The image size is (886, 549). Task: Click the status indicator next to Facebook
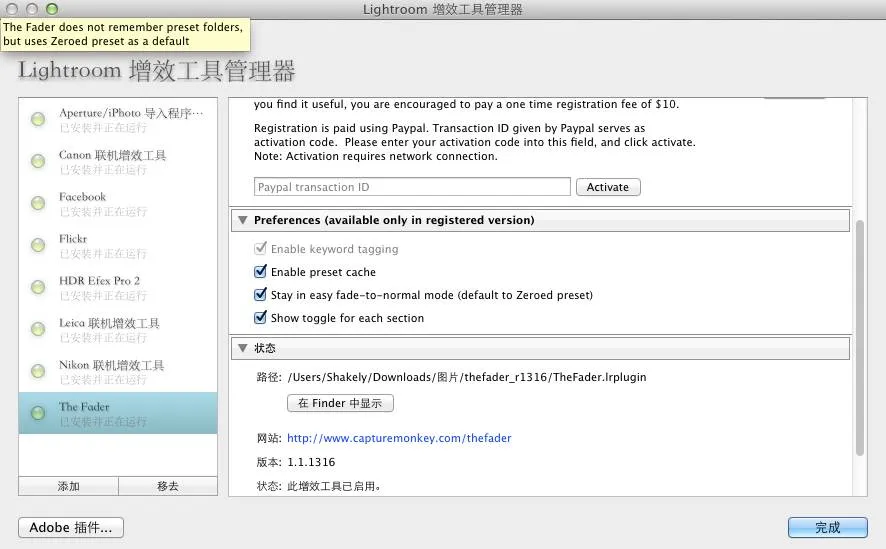click(38, 203)
